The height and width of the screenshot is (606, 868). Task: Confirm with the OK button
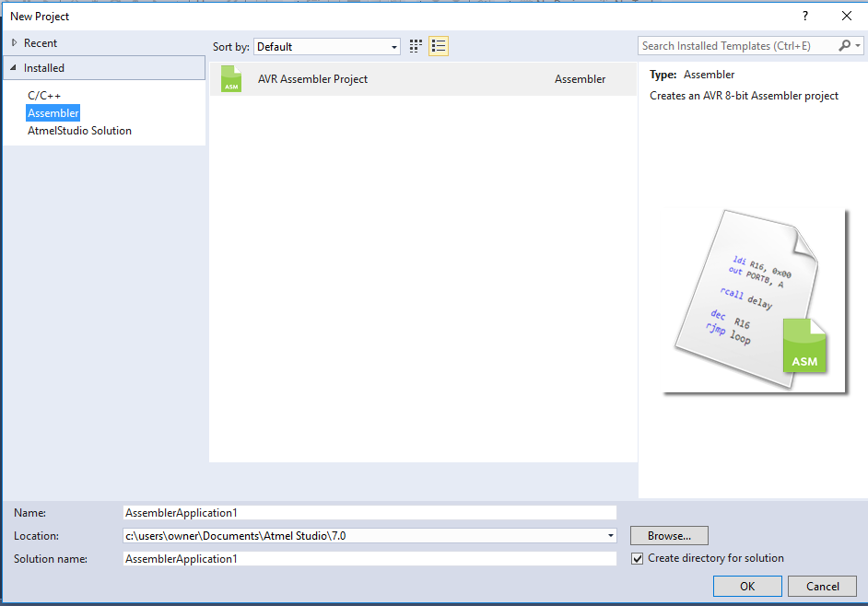747,586
